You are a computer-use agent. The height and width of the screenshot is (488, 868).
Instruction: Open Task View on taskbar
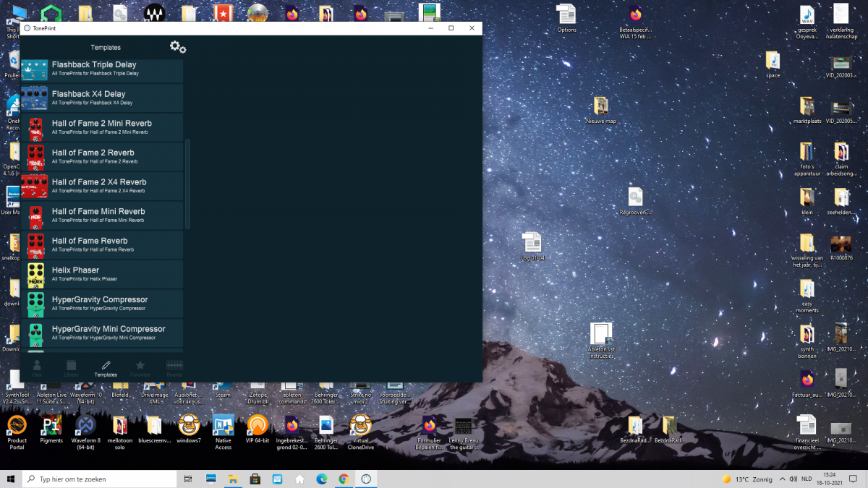188,479
